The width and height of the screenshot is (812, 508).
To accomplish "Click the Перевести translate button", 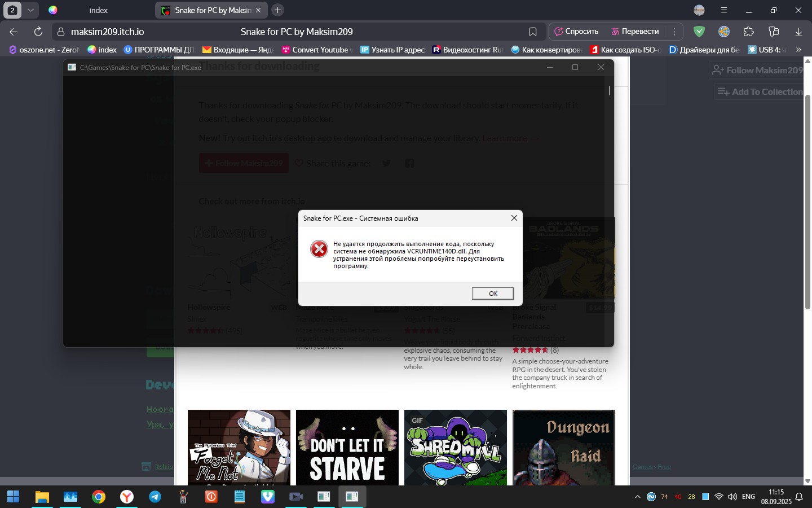I will [x=636, y=32].
